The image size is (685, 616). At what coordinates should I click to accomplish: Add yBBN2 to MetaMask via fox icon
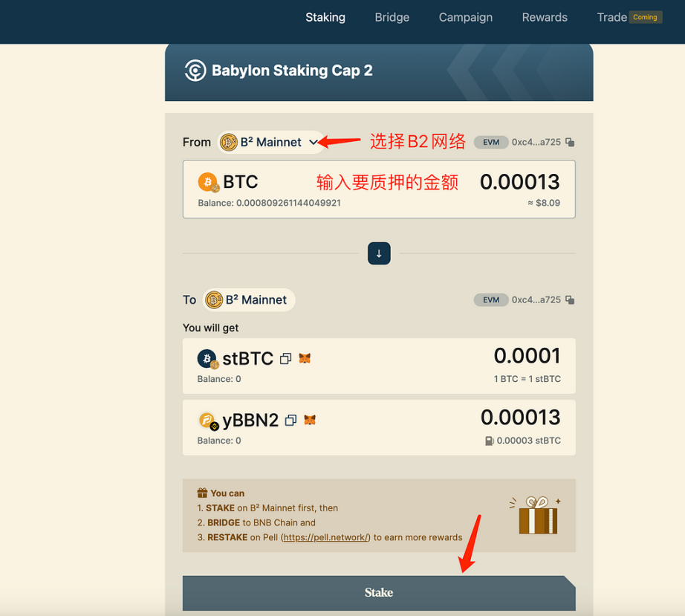click(310, 420)
